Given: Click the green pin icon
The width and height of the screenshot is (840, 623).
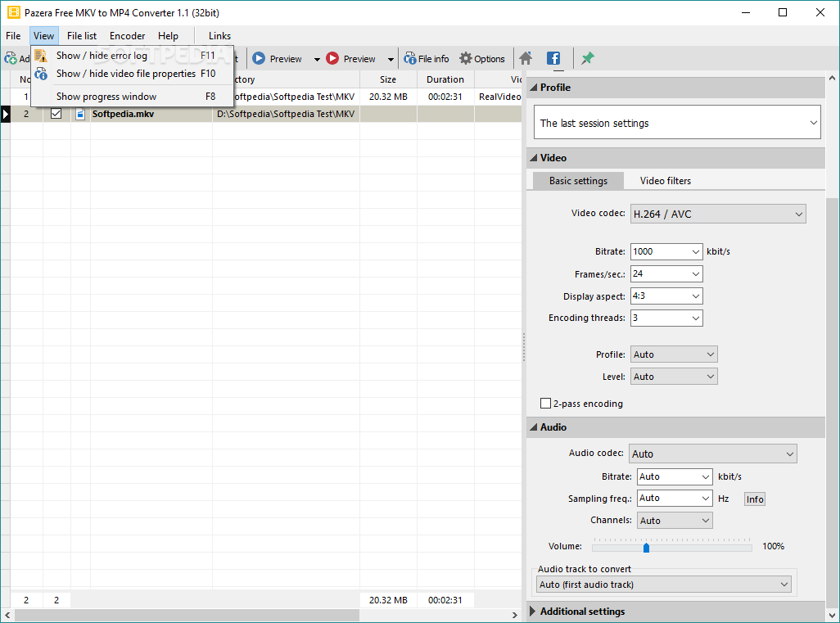Looking at the screenshot, I should coord(588,58).
